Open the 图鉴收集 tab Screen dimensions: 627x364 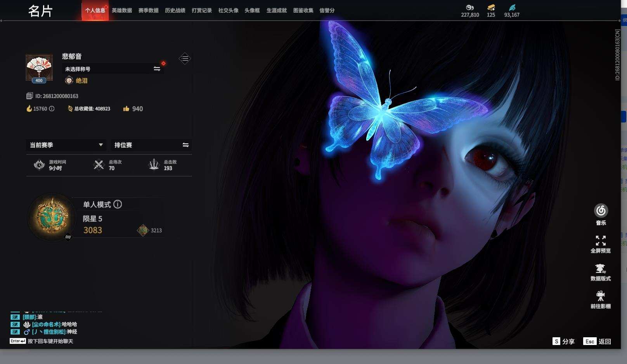pyautogui.click(x=303, y=10)
